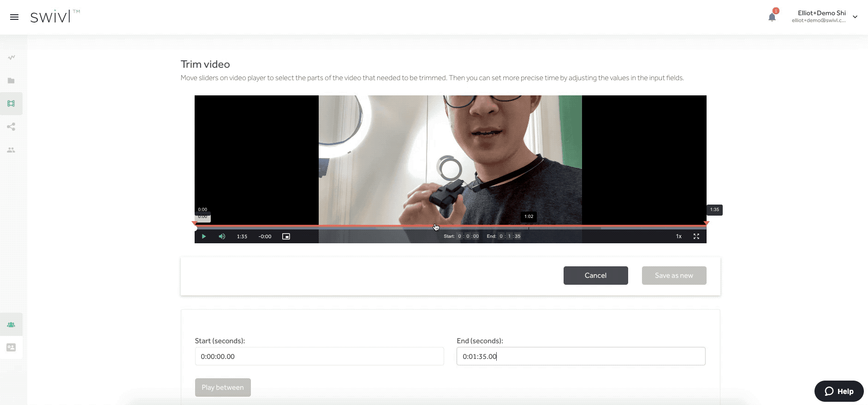Click the Cancel button
The image size is (868, 405).
coord(595,276)
